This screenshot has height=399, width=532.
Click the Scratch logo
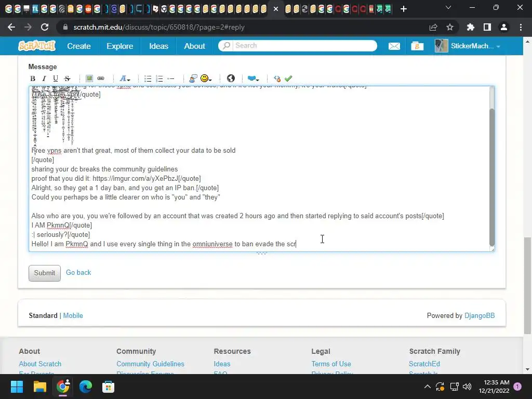click(37, 46)
